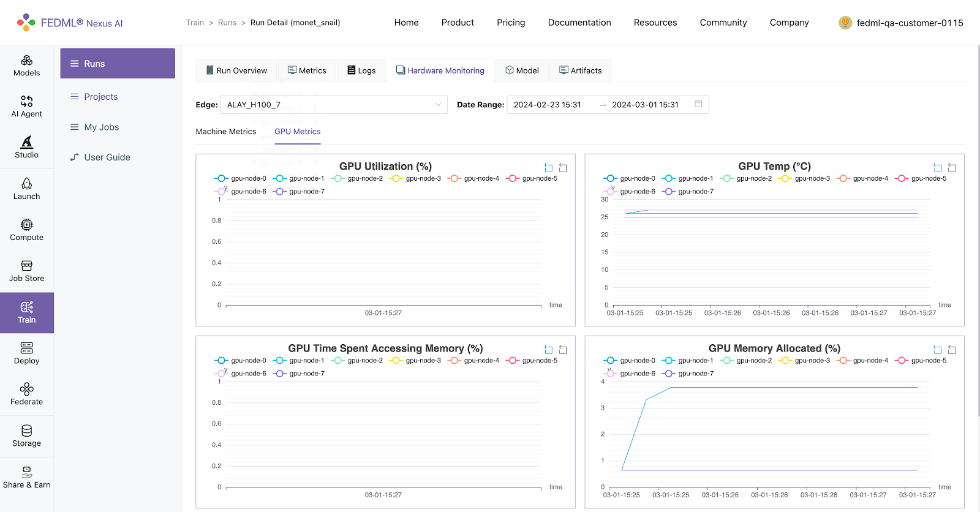Screen dimensions: 980x512
Task: Open Documentation in the top navigation
Action: pos(579,23)
